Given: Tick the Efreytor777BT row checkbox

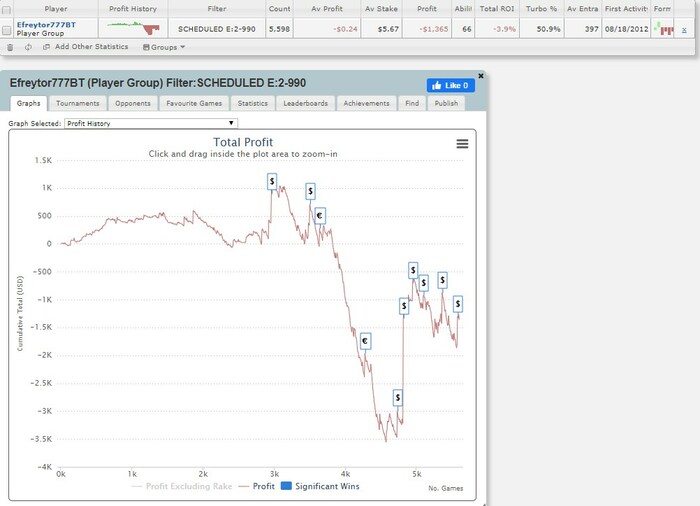Looking at the screenshot, I should [6, 30].
